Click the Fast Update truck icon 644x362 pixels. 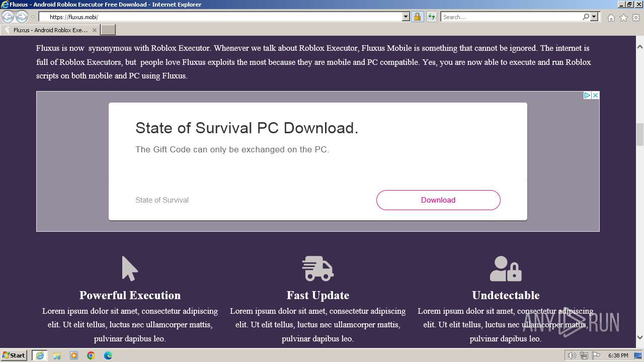318,268
